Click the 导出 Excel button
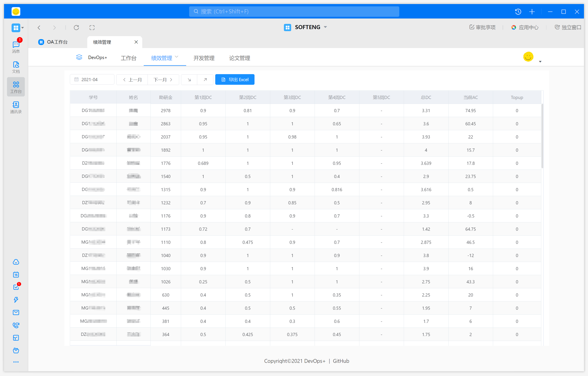Image resolution: width=588 pixels, height=376 pixels. click(x=235, y=80)
